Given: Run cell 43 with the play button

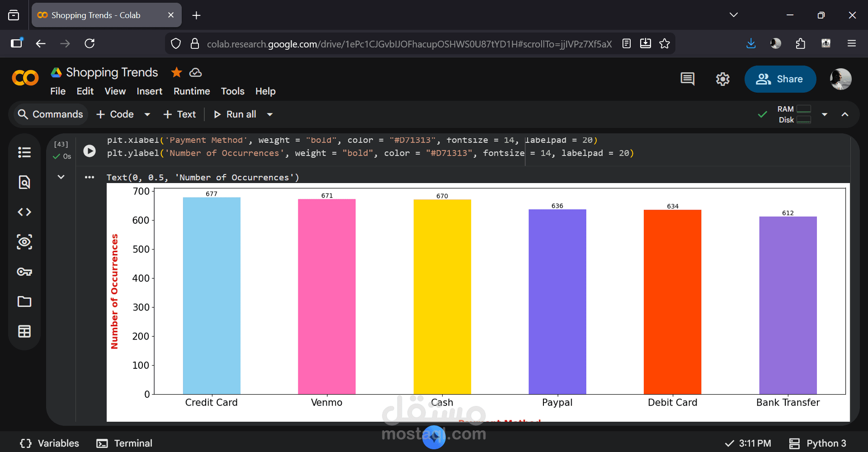Looking at the screenshot, I should point(90,151).
